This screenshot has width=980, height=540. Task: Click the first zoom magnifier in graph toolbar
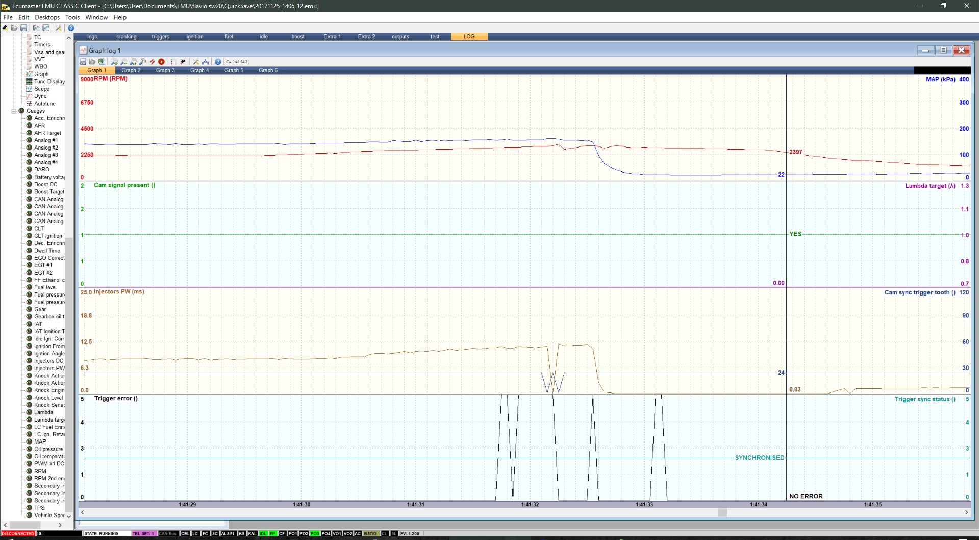pos(115,62)
